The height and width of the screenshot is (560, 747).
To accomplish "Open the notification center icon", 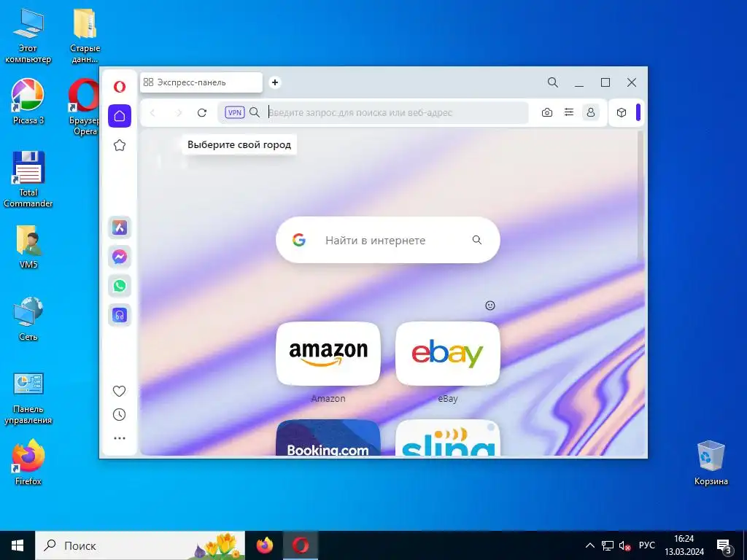I will tap(724, 545).
